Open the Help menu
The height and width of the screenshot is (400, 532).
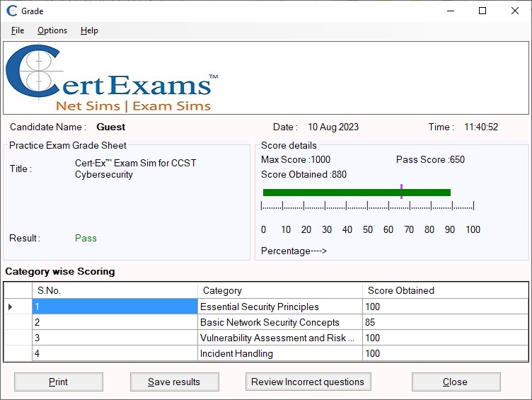89,30
